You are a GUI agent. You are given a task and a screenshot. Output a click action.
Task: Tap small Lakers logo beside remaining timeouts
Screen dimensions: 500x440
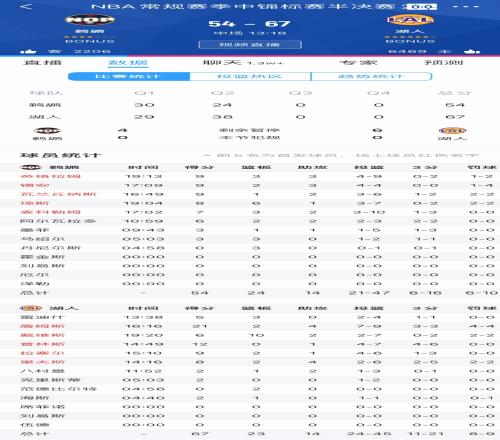click(x=452, y=130)
